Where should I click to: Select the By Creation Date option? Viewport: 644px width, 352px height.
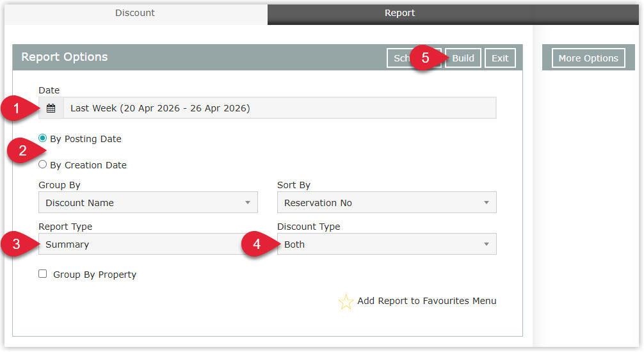[x=42, y=164]
